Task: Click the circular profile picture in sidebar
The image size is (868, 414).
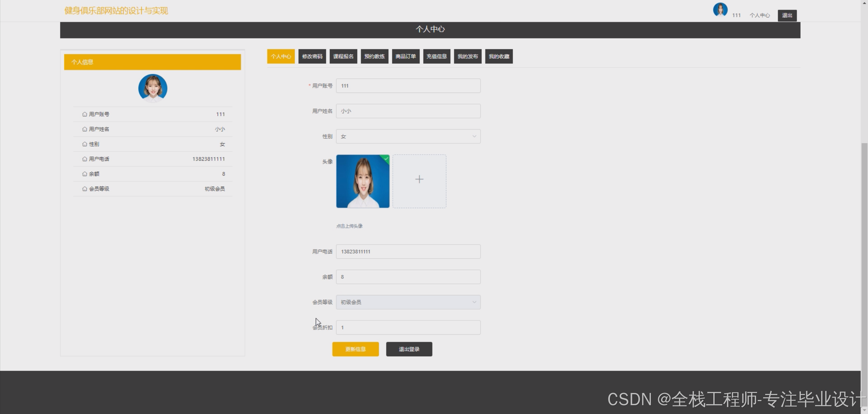Action: (153, 88)
